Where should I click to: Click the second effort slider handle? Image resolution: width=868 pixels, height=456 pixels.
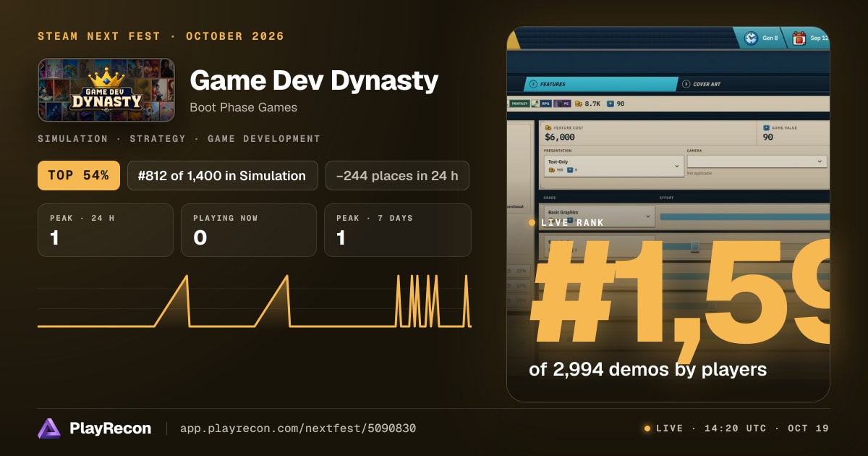click(x=694, y=246)
